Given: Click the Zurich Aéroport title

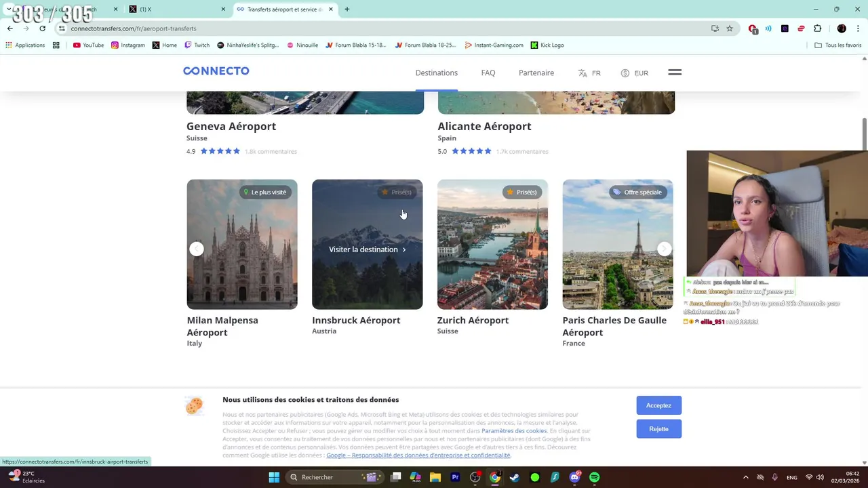Looking at the screenshot, I should [473, 321].
